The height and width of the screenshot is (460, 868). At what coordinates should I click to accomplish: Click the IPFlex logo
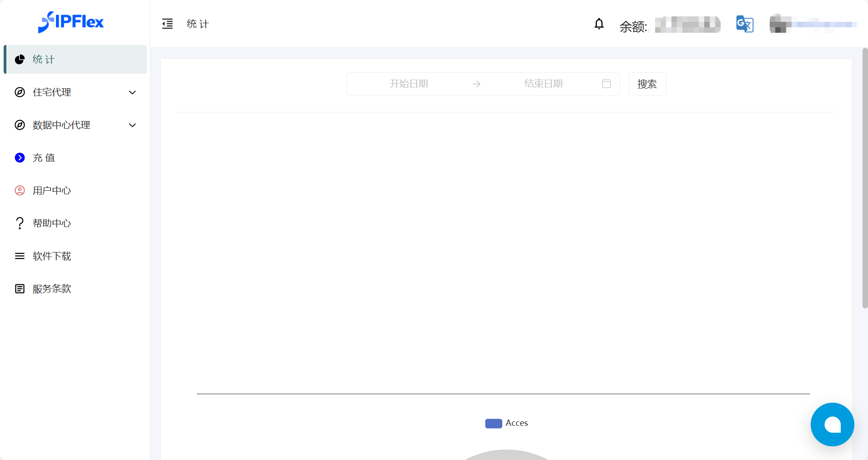pos(71,22)
